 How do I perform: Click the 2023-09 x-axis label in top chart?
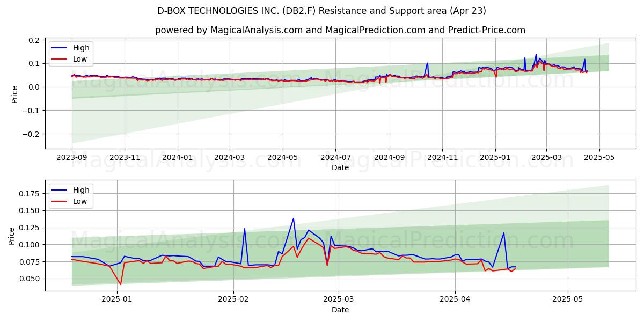[72, 158]
